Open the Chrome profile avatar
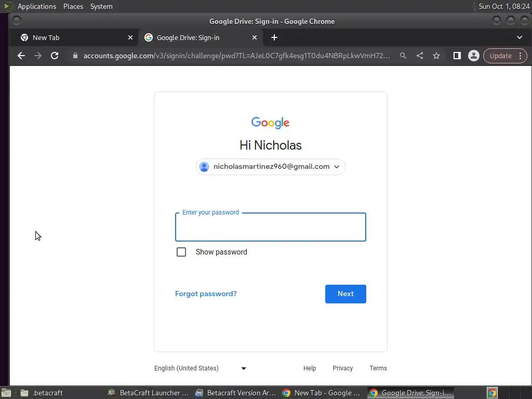The image size is (532, 399). coord(474,56)
